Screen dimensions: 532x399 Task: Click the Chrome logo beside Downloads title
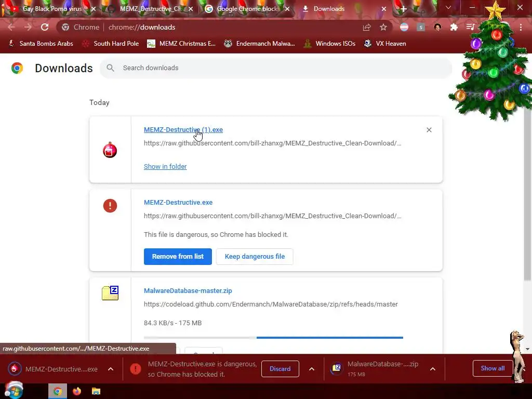[x=17, y=68]
